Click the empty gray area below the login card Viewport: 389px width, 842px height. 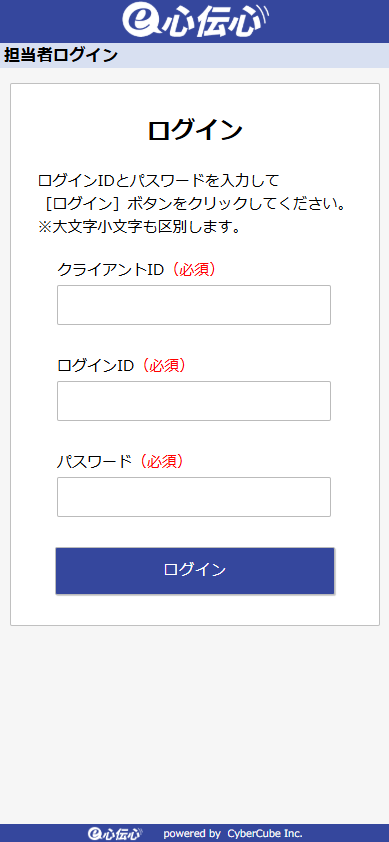[x=194, y=725]
